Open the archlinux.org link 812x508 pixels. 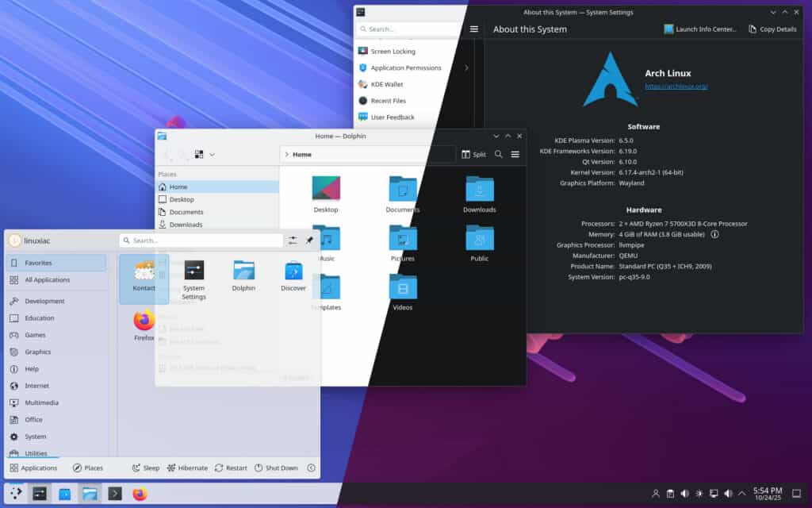pos(676,86)
